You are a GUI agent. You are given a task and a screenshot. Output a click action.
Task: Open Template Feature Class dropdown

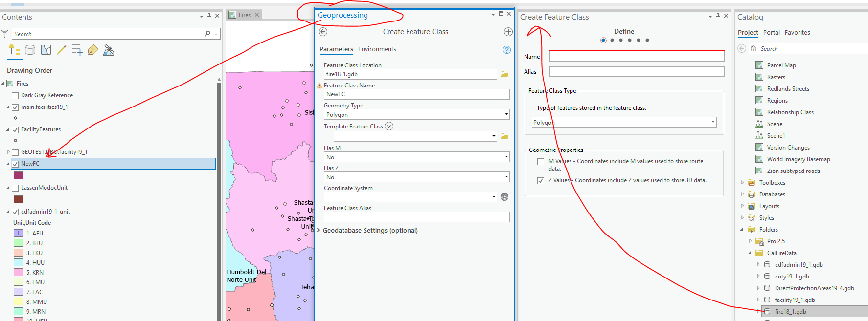[415, 136]
